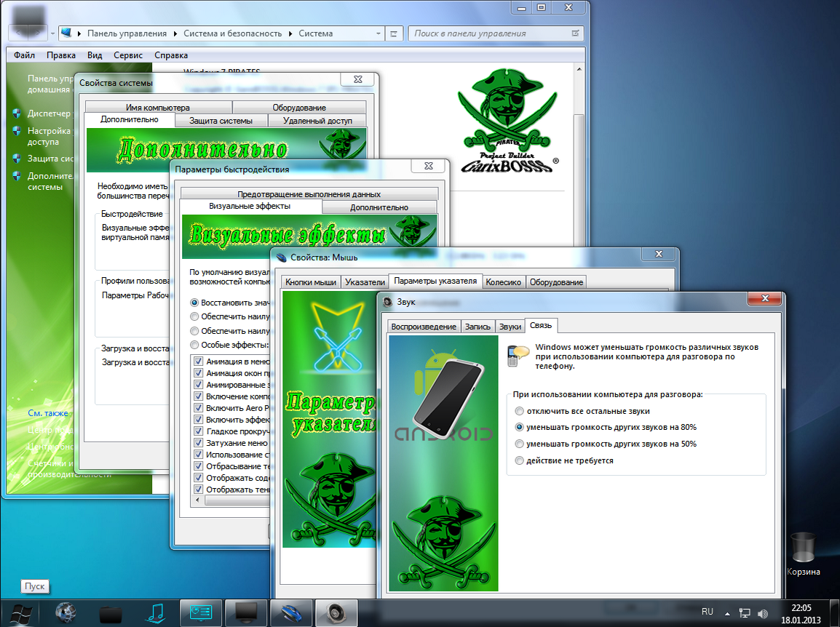This screenshot has height=627, width=840.
Task: Select Колесико tab
Action: (503, 281)
